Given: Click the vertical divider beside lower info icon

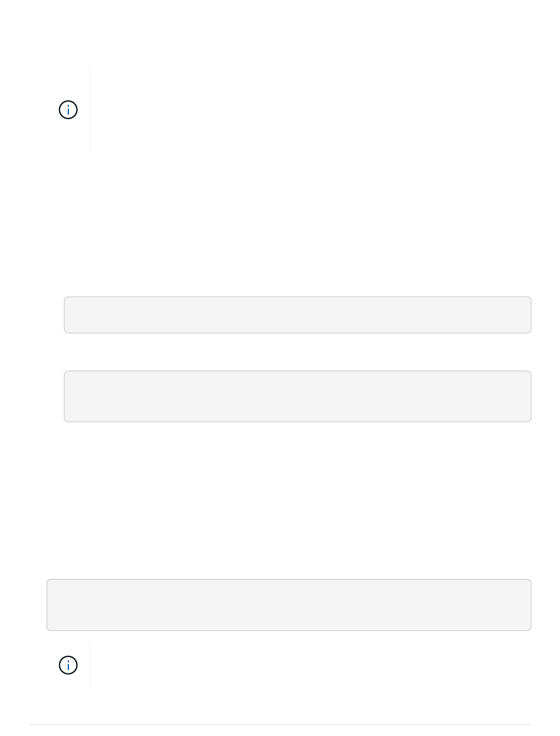Looking at the screenshot, I should tap(90, 665).
